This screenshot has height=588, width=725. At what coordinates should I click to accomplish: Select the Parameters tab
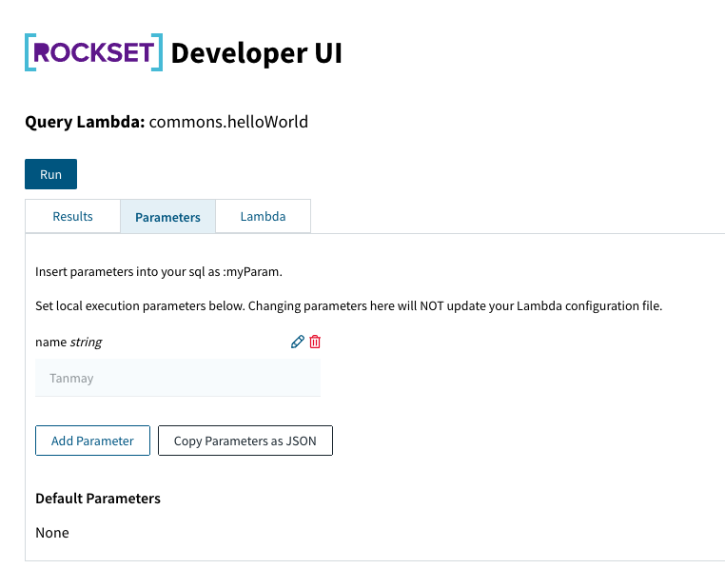click(x=167, y=217)
